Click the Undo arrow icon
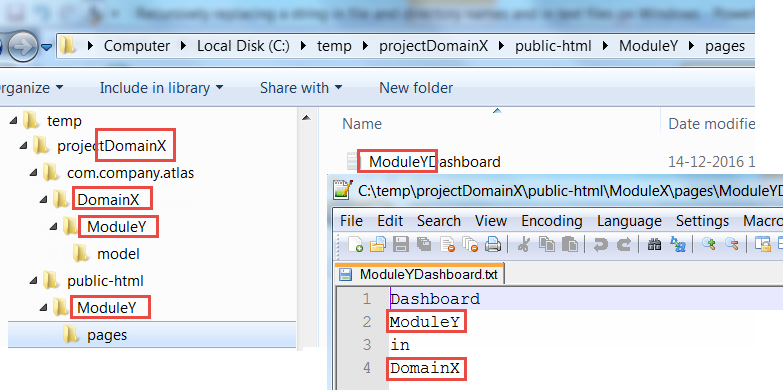Screen dimensions: 783x390 [x=600, y=244]
